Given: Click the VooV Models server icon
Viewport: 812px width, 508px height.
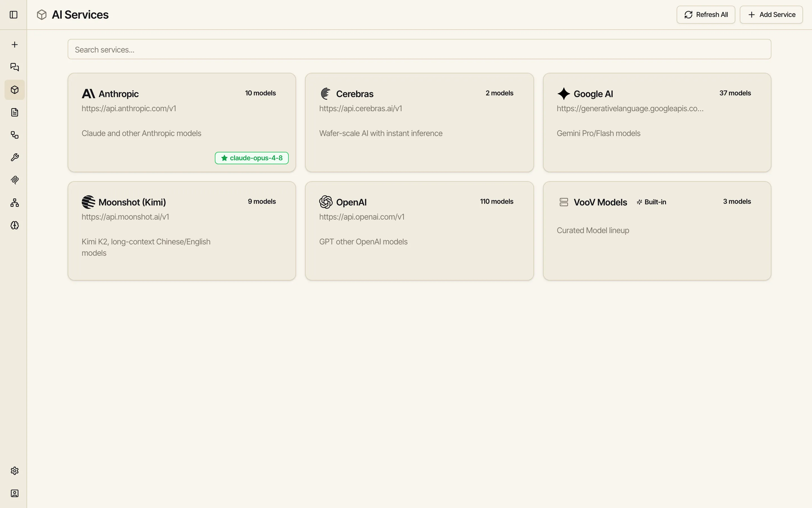Looking at the screenshot, I should [564, 202].
